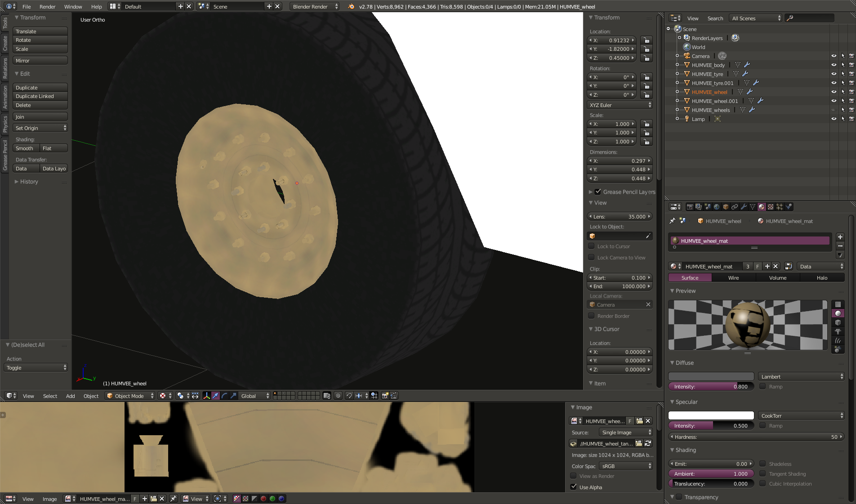Toggle the 3D manipulator widget icon

pos(206,396)
